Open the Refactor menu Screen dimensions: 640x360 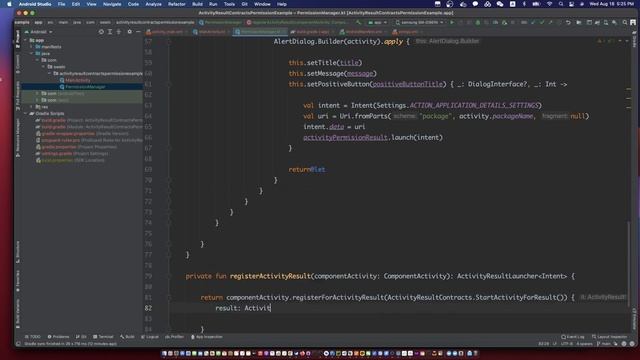tap(177, 4)
